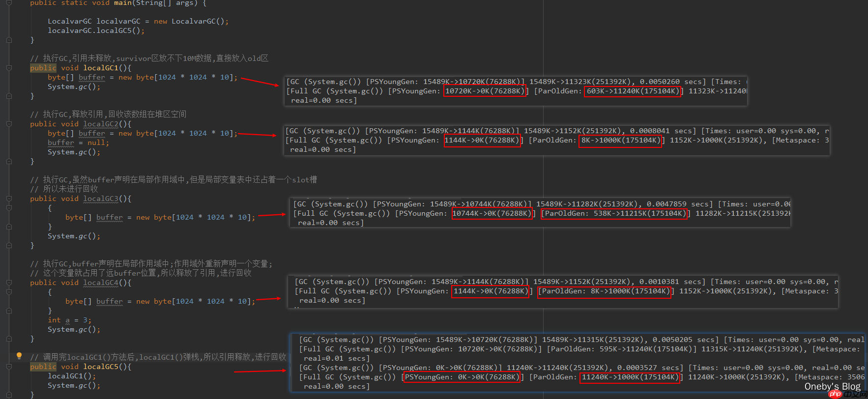Click the localGC4 method name in its declaration
Screen dimensions: 868x399
101,283
